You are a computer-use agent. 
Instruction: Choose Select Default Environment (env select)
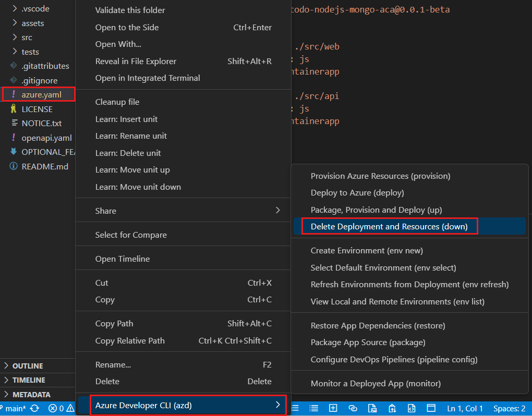(409, 267)
